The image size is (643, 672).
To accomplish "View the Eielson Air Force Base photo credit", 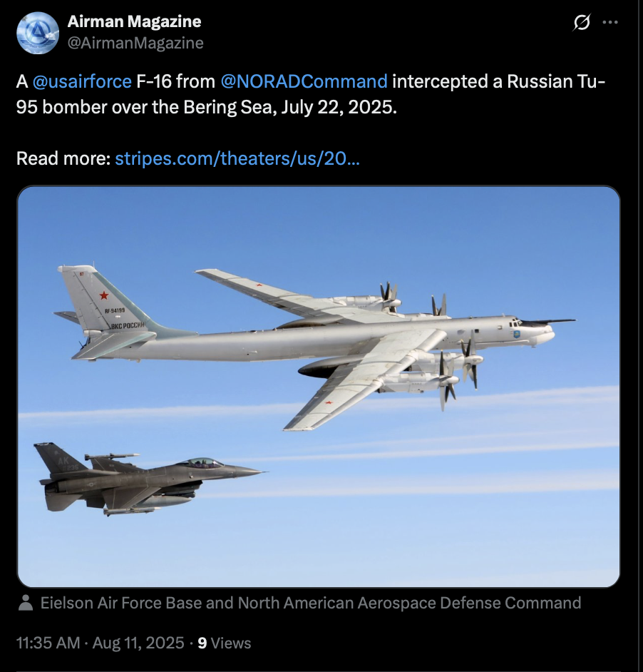I will click(x=311, y=603).
